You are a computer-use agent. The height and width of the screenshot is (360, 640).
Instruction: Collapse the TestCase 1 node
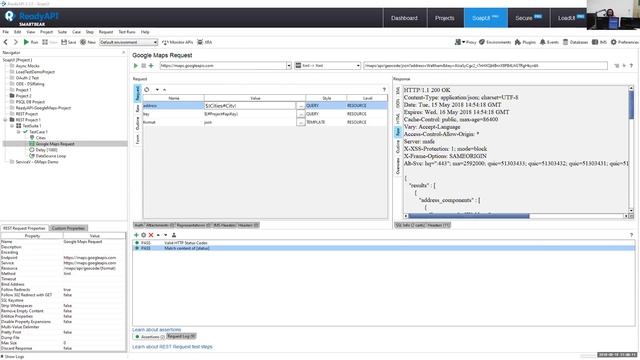click(18, 132)
